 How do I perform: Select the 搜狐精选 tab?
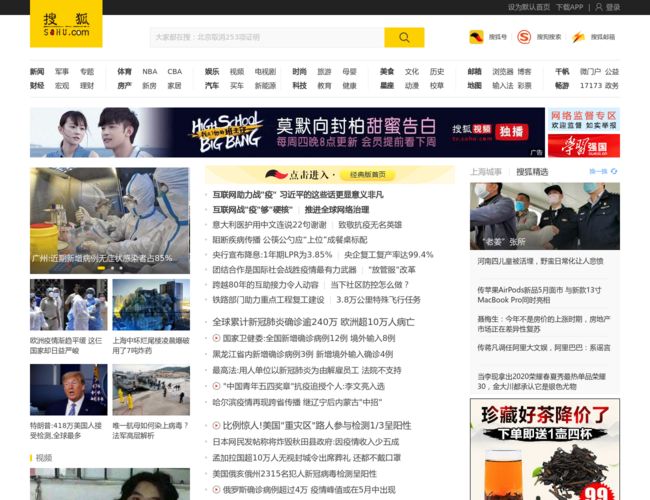pyautogui.click(x=532, y=172)
